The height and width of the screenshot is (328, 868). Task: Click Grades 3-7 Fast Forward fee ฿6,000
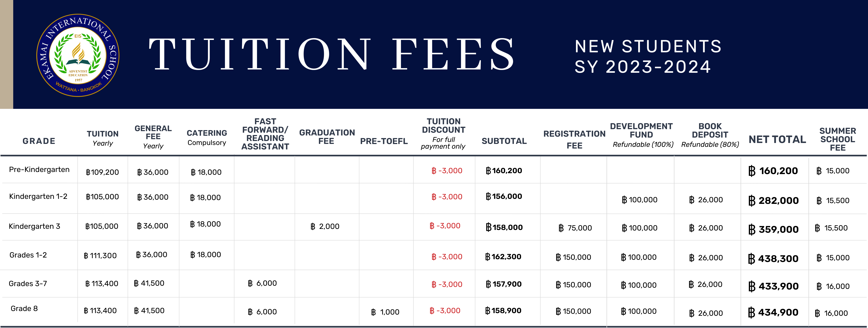pos(262,283)
